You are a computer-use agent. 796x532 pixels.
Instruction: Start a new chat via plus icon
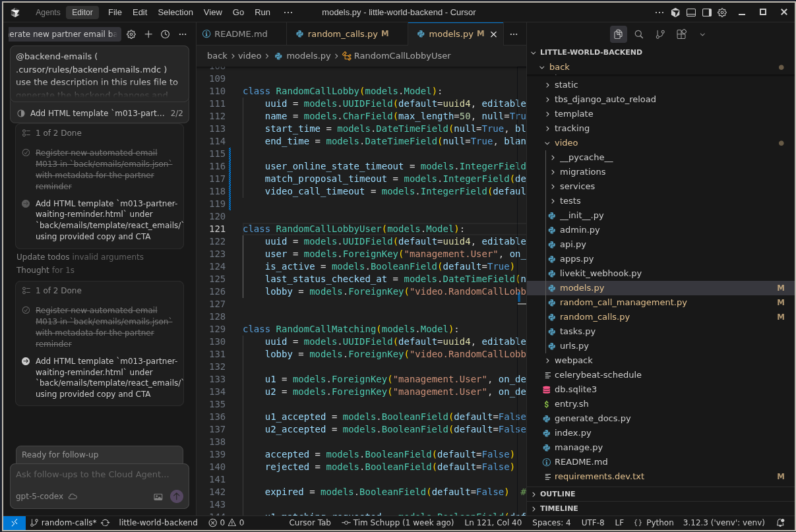[x=148, y=34]
